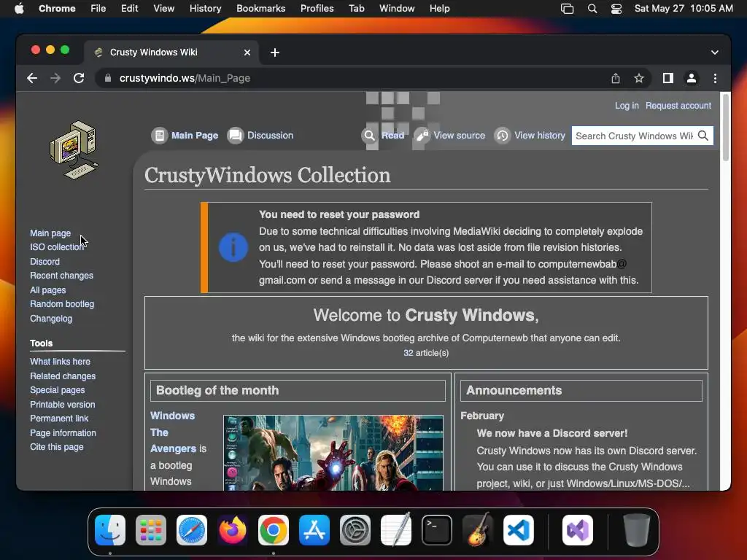Open Chrome three-dot menu
Viewport: 747px width, 560px height.
click(715, 78)
